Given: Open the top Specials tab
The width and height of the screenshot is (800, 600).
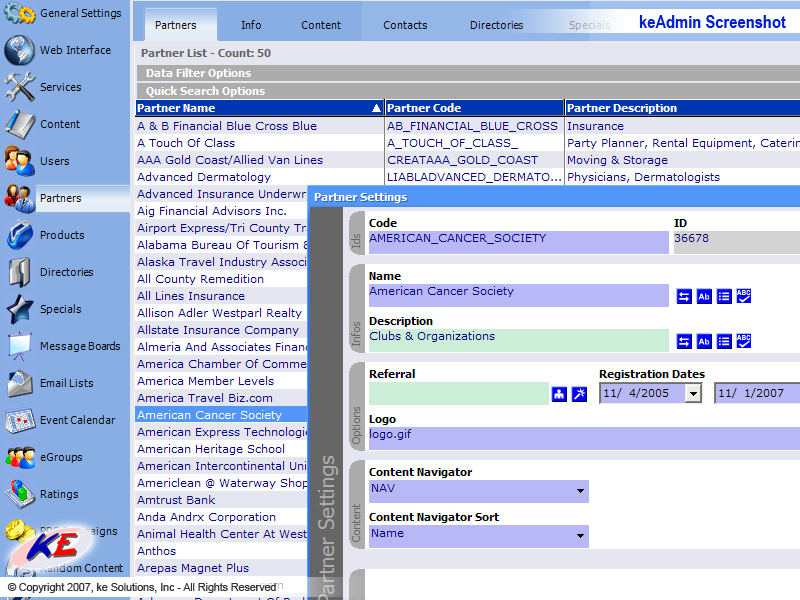Looking at the screenshot, I should click(589, 25).
